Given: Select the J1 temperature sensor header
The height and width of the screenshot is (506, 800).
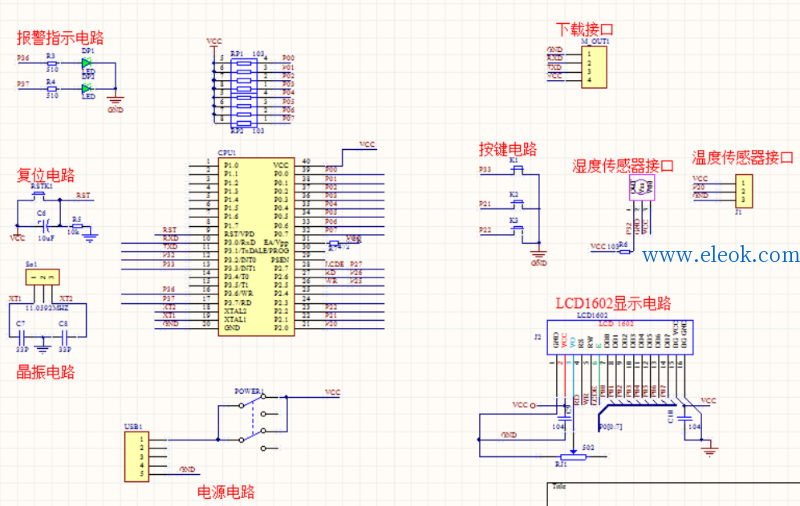Looking at the screenshot, I should tap(744, 191).
